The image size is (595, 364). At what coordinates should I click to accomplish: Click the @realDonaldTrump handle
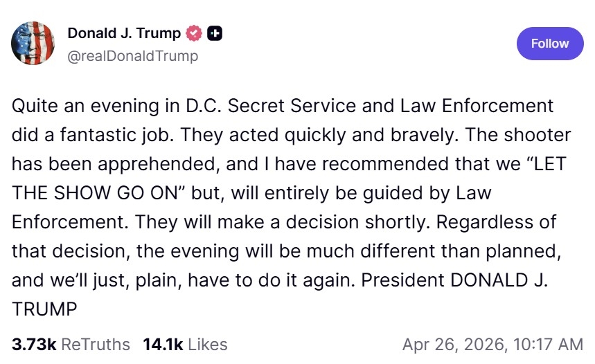pyautogui.click(x=132, y=56)
